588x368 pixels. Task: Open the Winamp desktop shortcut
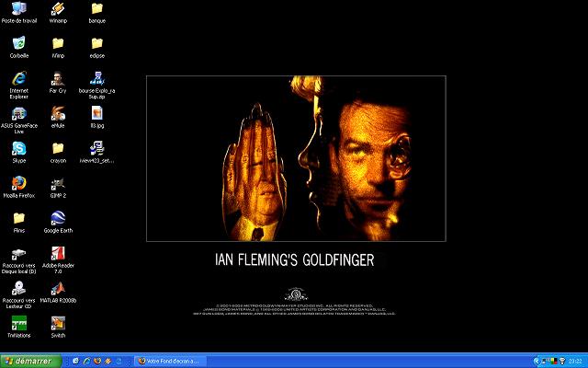58,9
